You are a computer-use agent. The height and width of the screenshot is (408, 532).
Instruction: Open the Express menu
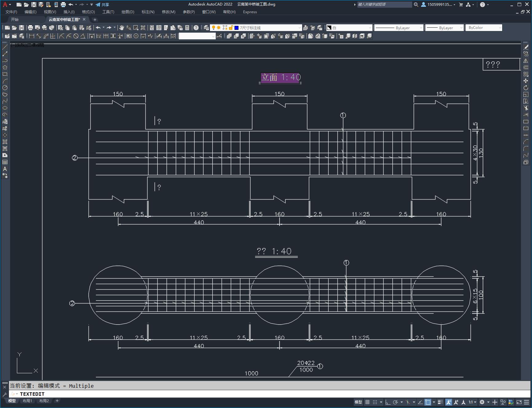[x=250, y=12]
